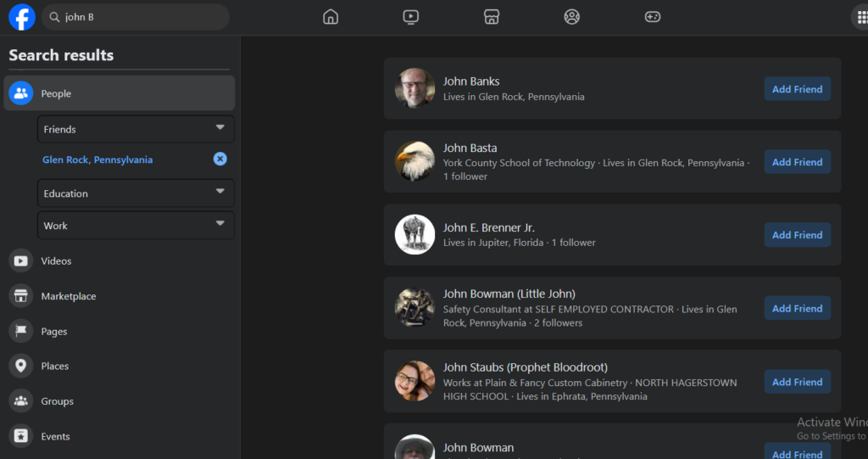Add John Bowman (Little John) as friend
The width and height of the screenshot is (868, 459).
click(797, 308)
